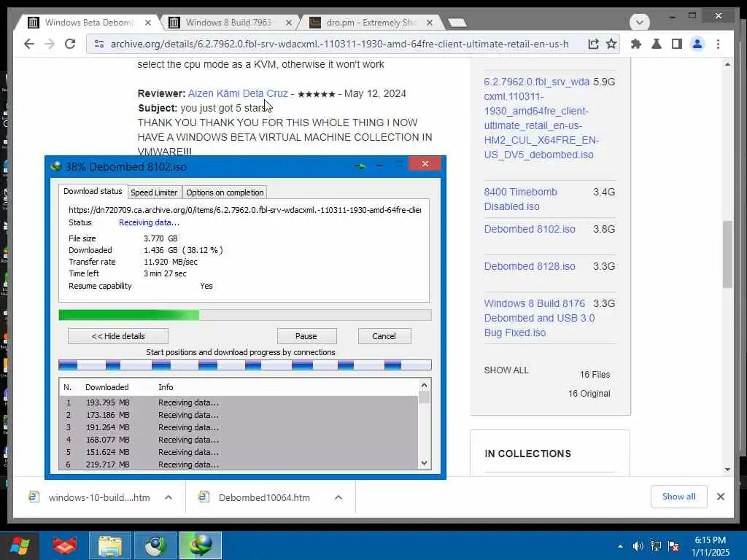This screenshot has width=747, height=560.
Task: Switch to Windows 8 Build 7963 tab
Action: coord(228,23)
